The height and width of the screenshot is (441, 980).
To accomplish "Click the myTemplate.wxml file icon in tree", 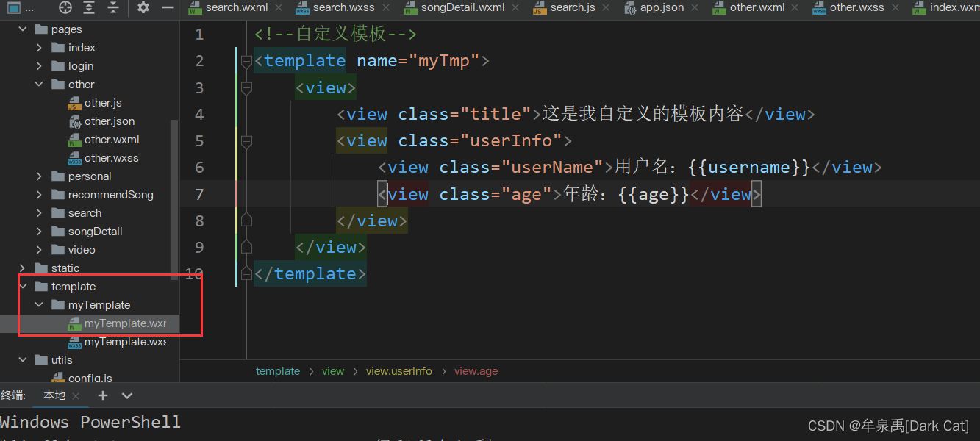I will coord(74,323).
